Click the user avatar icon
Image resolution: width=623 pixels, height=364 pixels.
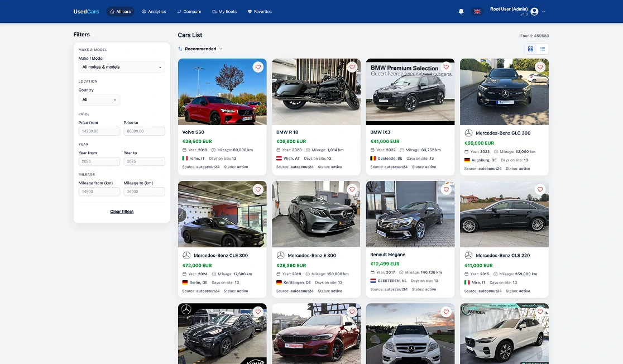click(534, 12)
